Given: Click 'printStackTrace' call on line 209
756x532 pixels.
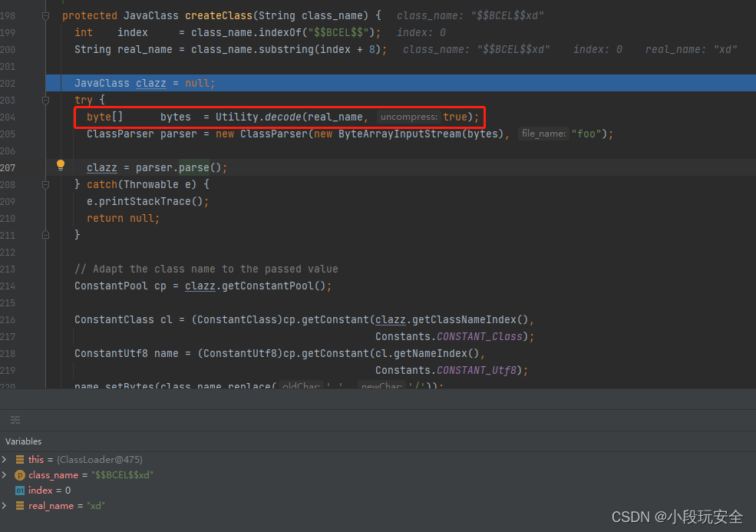Looking at the screenshot, I should click(145, 201).
